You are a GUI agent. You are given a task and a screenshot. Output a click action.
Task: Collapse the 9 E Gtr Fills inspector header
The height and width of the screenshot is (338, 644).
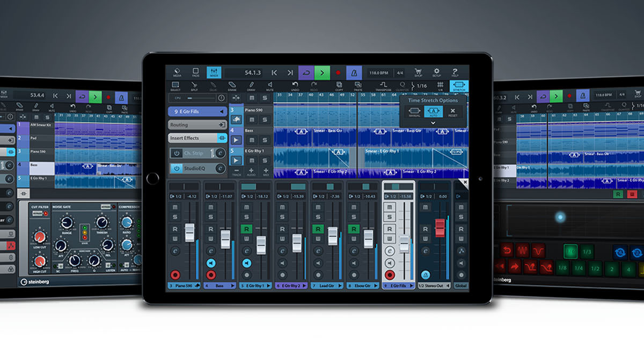point(197,112)
